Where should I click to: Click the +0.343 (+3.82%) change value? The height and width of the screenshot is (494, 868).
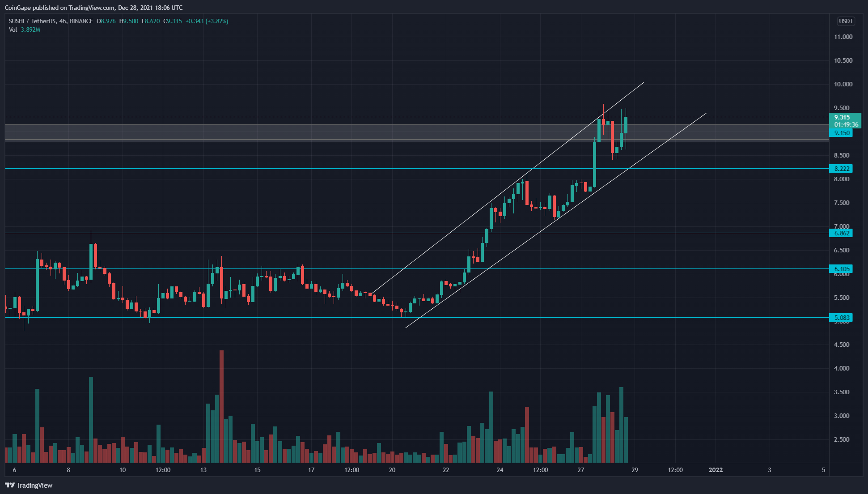(x=207, y=21)
